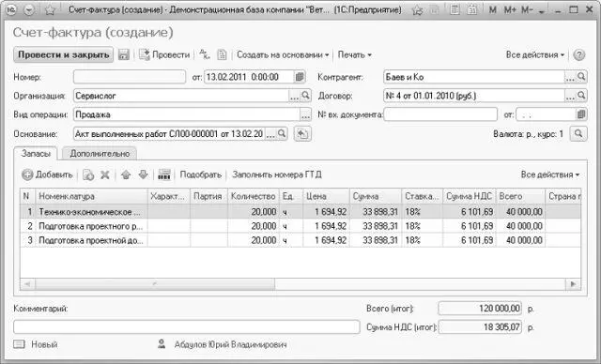The image size is (601, 364).
Task: Select row 1 Технико-экономическое
Action: [x=300, y=212]
